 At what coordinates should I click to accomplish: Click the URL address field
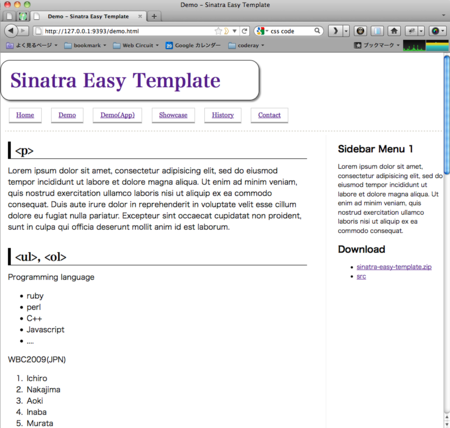click(128, 31)
